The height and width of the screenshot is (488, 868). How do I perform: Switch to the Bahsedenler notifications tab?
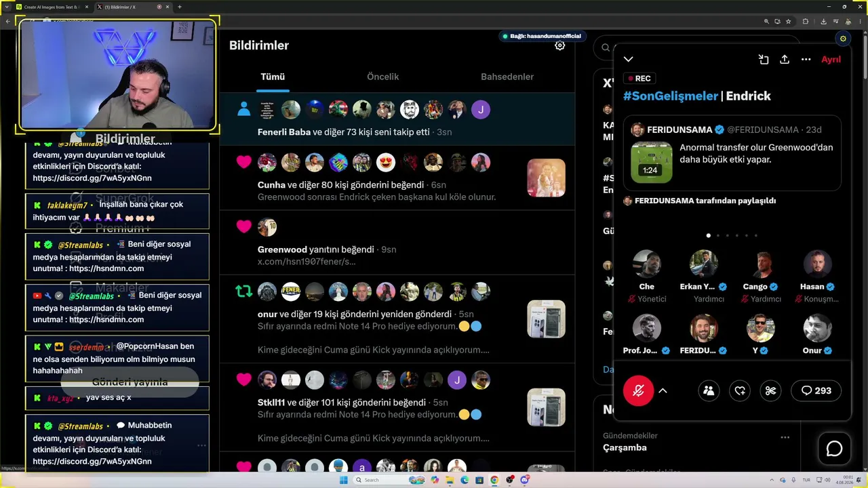(x=507, y=77)
